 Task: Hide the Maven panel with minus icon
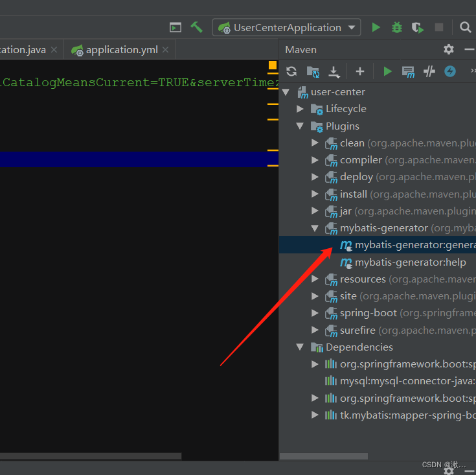(470, 49)
